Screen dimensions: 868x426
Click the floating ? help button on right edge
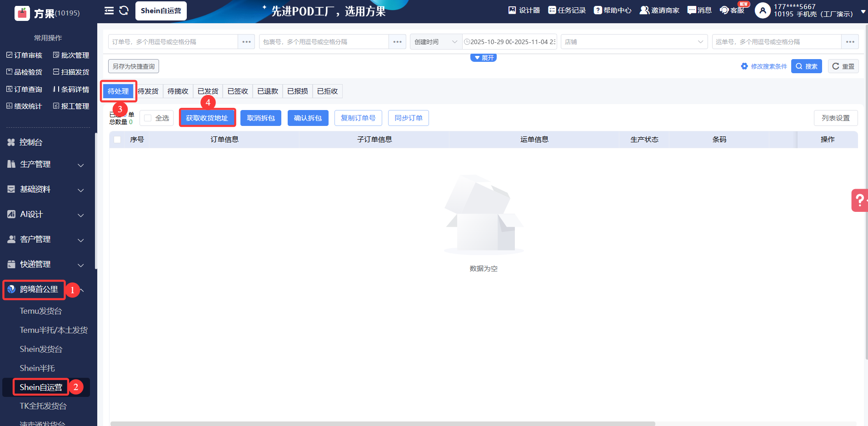pos(860,200)
